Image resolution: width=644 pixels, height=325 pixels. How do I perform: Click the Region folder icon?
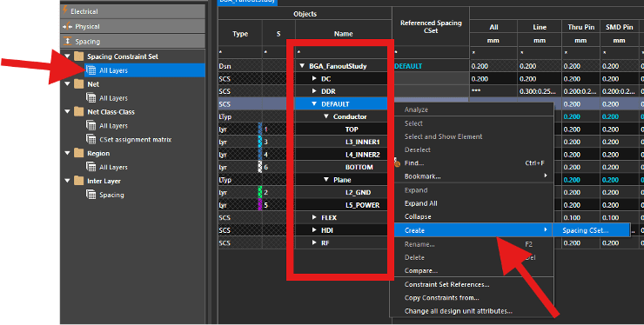(x=79, y=153)
